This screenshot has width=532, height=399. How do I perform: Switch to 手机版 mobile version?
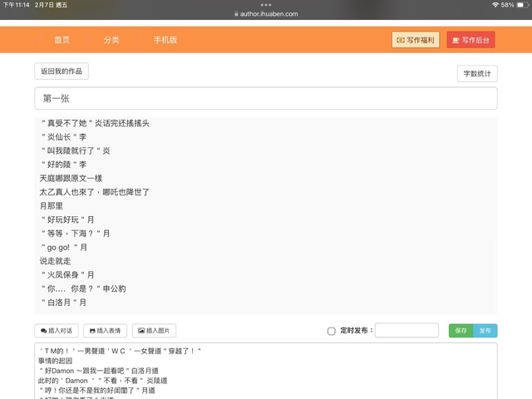click(165, 40)
